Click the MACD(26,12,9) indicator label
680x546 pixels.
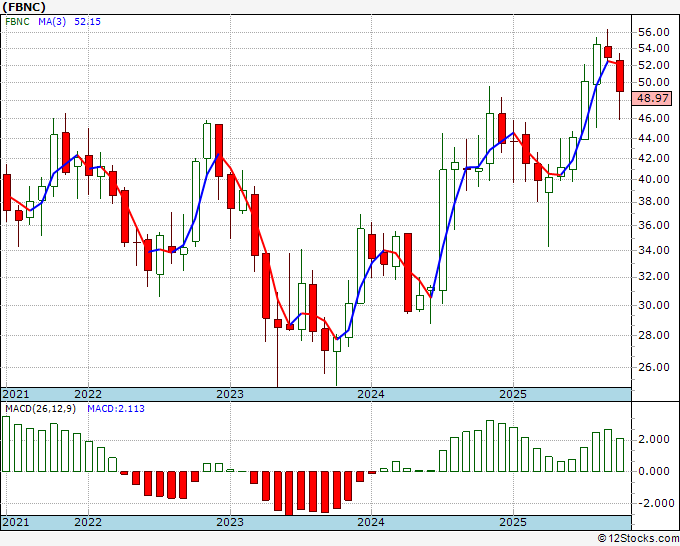40,409
